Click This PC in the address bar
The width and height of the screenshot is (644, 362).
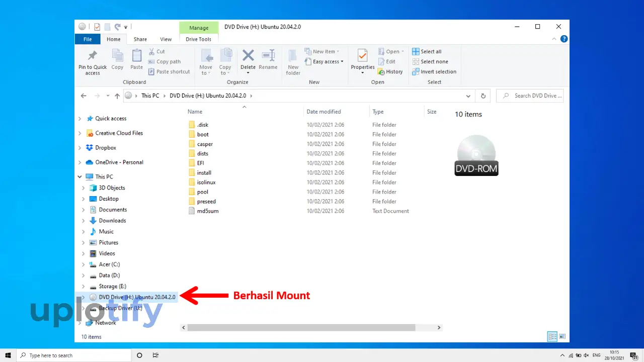150,96
